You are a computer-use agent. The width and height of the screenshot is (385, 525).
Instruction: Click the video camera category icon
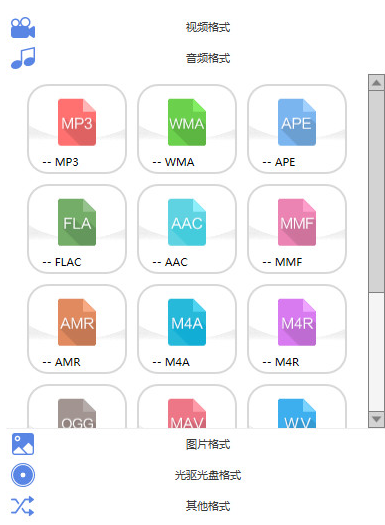[23, 28]
